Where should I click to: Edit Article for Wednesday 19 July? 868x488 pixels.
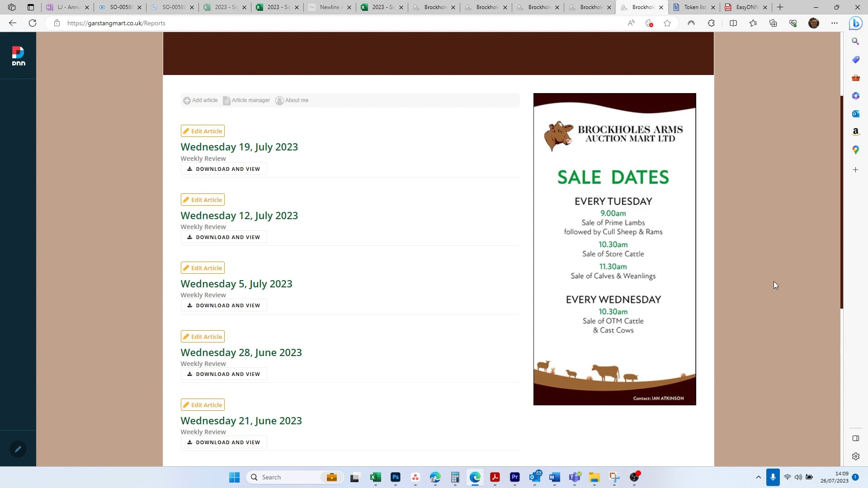click(x=203, y=131)
